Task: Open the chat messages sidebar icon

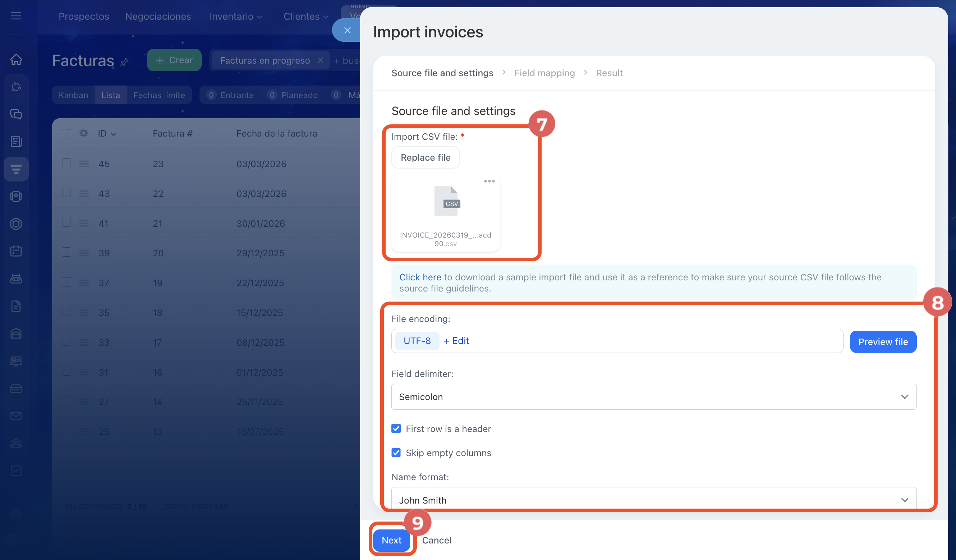Action: click(x=16, y=114)
